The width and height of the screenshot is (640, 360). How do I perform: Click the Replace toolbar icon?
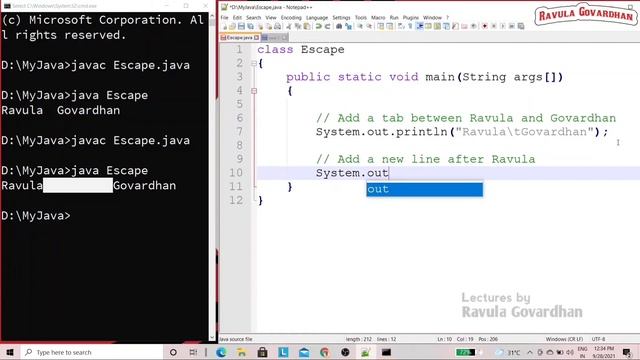click(349, 26)
